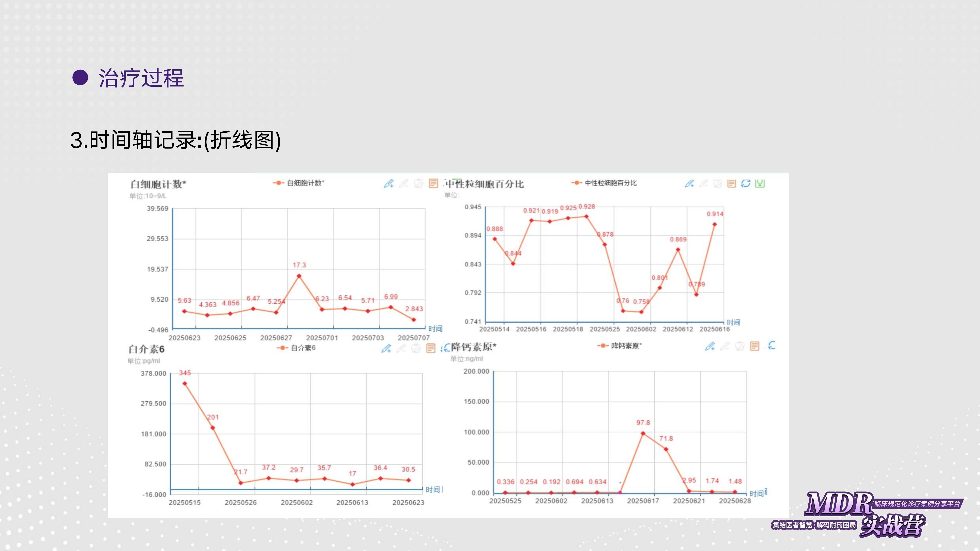Click green save icon on 中性粒细胞百分比 chart
This screenshot has width=980, height=551.
click(x=760, y=183)
